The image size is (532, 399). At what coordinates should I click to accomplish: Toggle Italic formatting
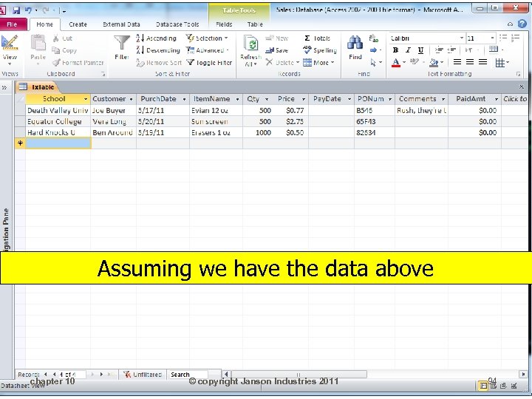(408, 50)
